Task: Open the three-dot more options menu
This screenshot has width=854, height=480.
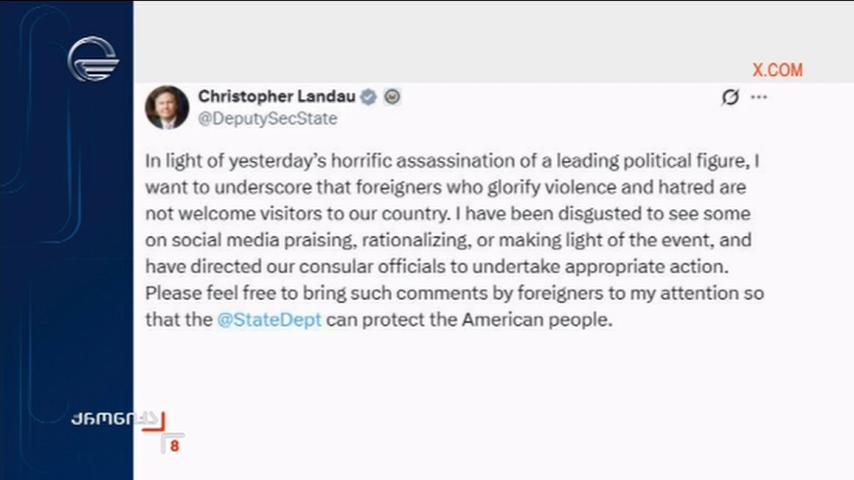Action: pos(759,97)
